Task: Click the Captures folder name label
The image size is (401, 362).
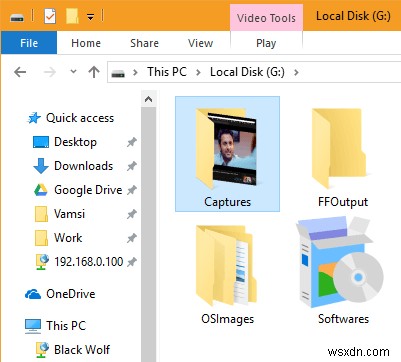Action: point(227,202)
